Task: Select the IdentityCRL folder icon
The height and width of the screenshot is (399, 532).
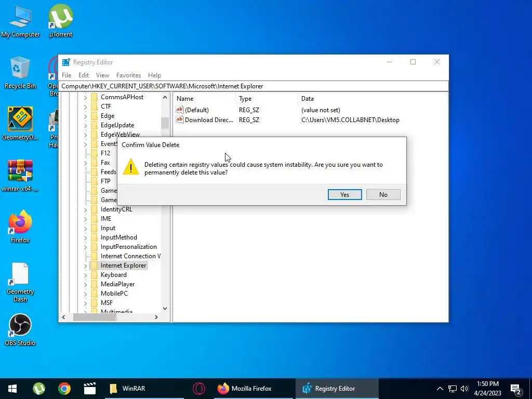Action: click(x=94, y=209)
